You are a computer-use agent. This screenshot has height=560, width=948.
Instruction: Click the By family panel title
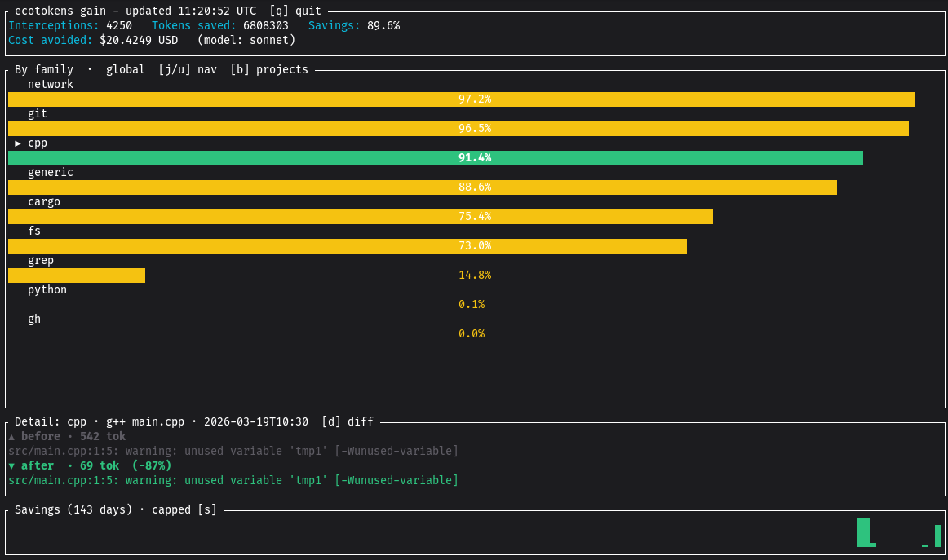pos(44,69)
